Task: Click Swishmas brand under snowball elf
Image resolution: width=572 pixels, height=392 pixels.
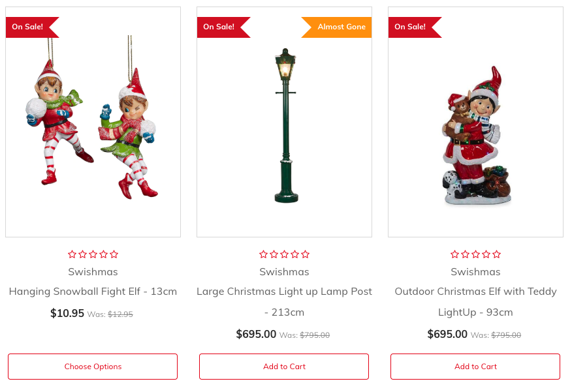Action: pyautogui.click(x=93, y=272)
